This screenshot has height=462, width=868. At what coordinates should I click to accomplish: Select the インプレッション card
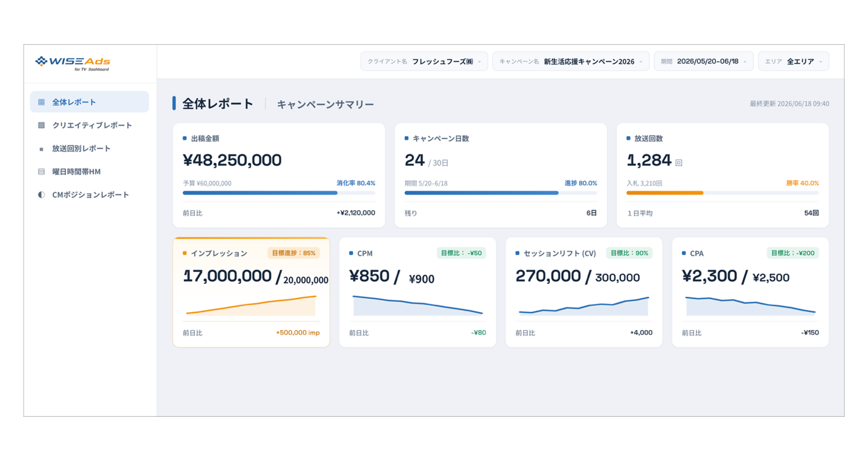pyautogui.click(x=251, y=292)
